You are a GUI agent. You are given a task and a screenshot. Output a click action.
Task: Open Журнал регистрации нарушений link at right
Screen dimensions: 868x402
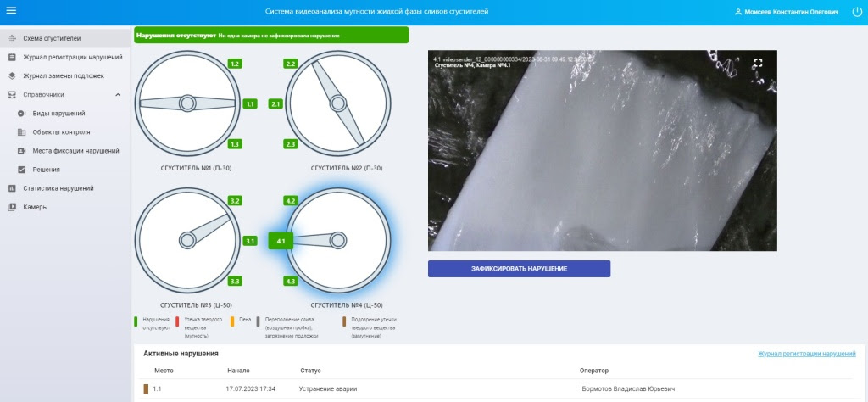[806, 353]
